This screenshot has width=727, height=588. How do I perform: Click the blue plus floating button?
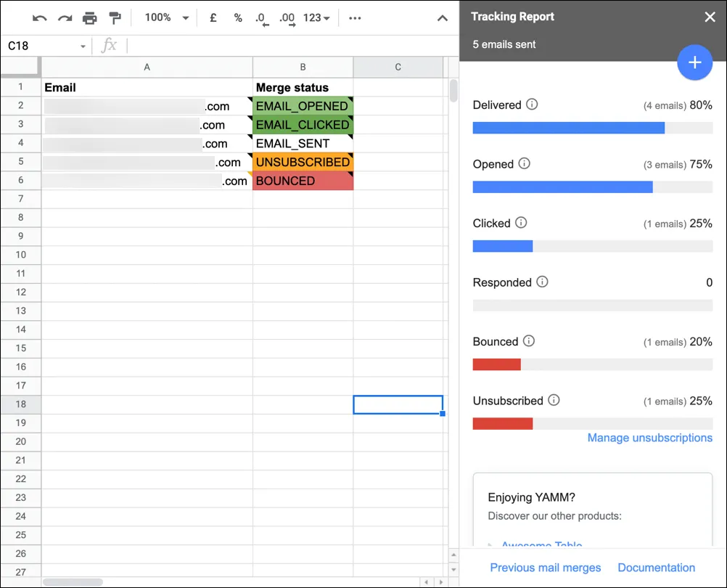(x=694, y=62)
